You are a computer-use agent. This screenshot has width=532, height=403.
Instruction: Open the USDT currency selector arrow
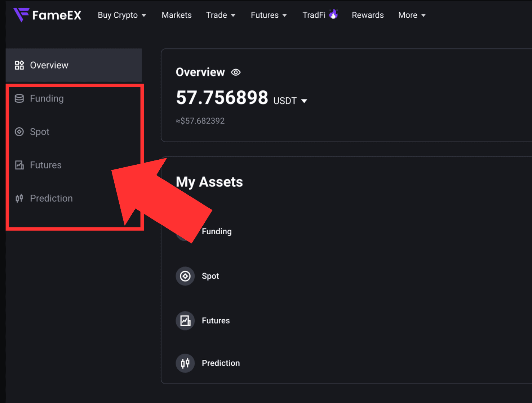pos(304,101)
